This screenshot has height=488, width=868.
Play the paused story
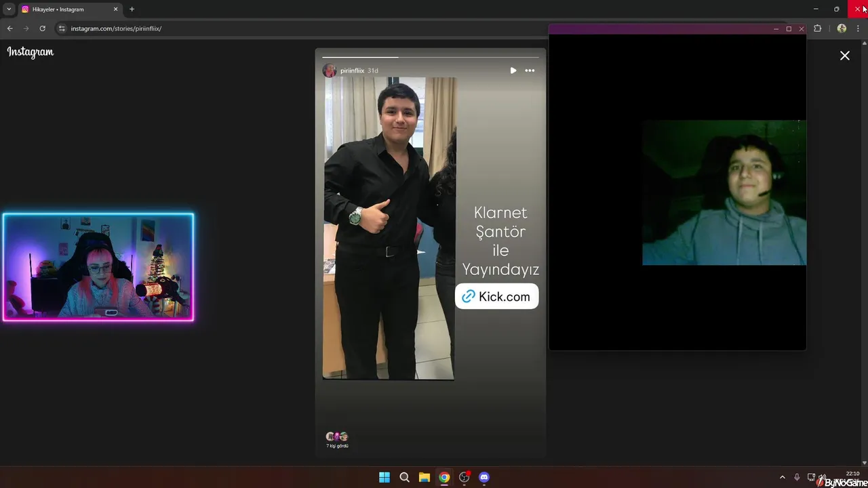click(x=513, y=70)
